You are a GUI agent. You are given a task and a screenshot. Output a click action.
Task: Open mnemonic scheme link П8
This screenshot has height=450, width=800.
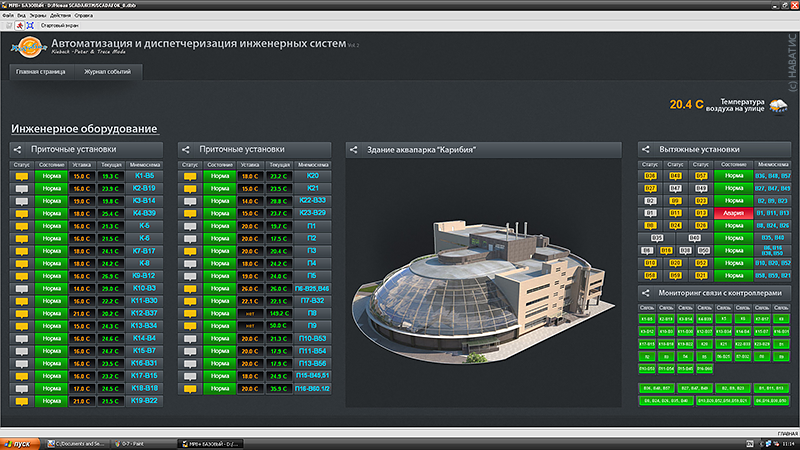312,312
